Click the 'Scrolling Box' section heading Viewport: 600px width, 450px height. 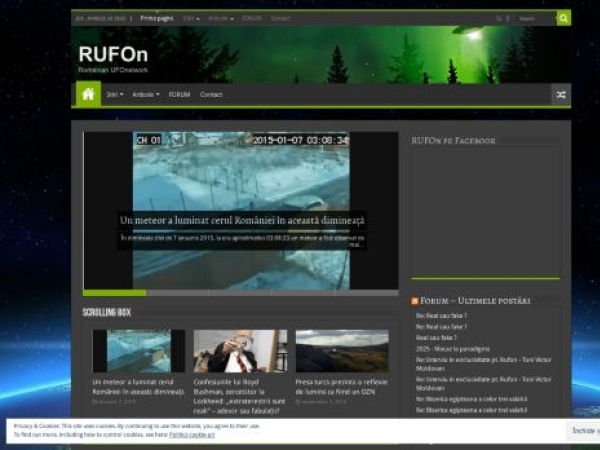click(107, 312)
